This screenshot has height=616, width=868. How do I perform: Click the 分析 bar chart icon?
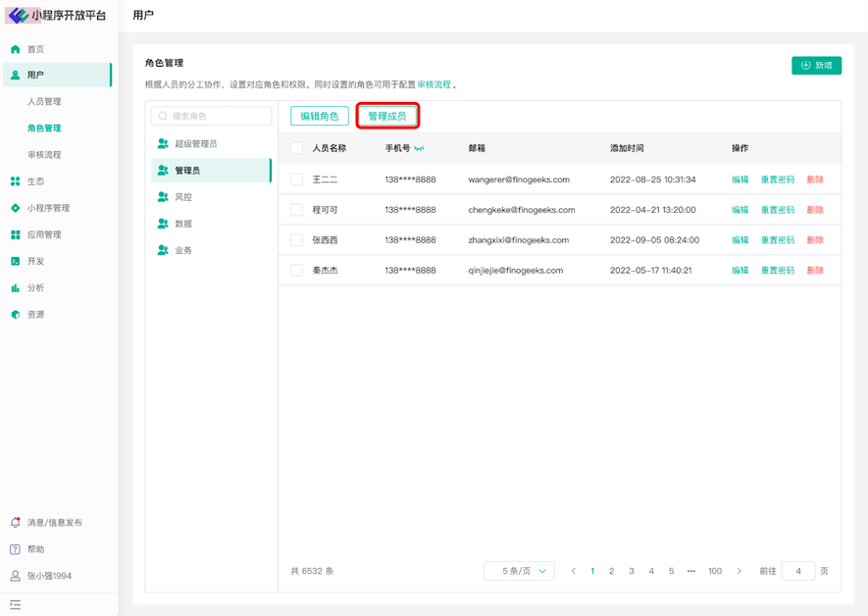[16, 288]
